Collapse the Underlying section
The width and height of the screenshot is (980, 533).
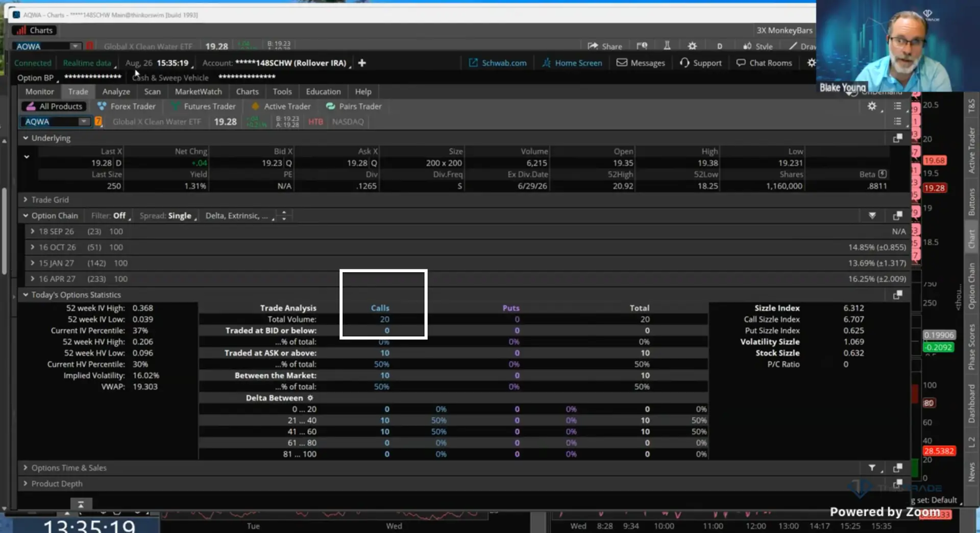click(26, 138)
